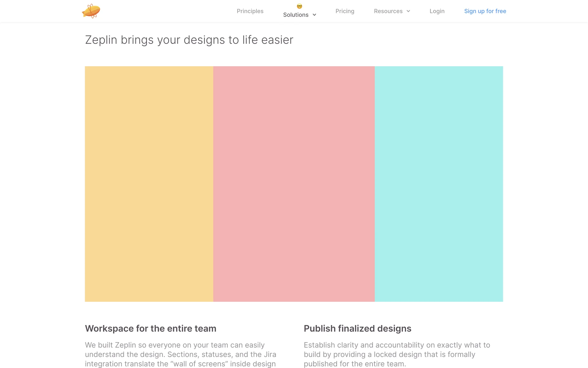Click the word 'Jira' in workspace description
This screenshot has height=368, width=588.
click(x=270, y=355)
